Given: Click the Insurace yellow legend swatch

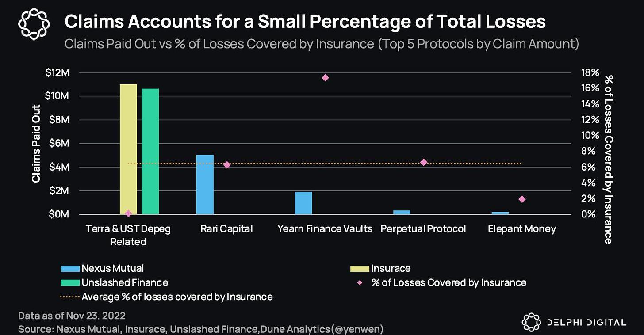Looking at the screenshot, I should click(x=360, y=268).
